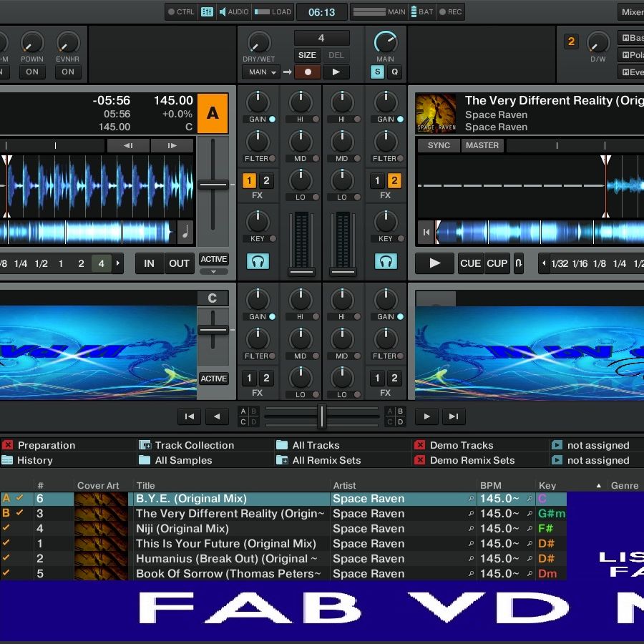The height and width of the screenshot is (644, 644).
Task: Click battery BAT indicator
Action: 421,12
